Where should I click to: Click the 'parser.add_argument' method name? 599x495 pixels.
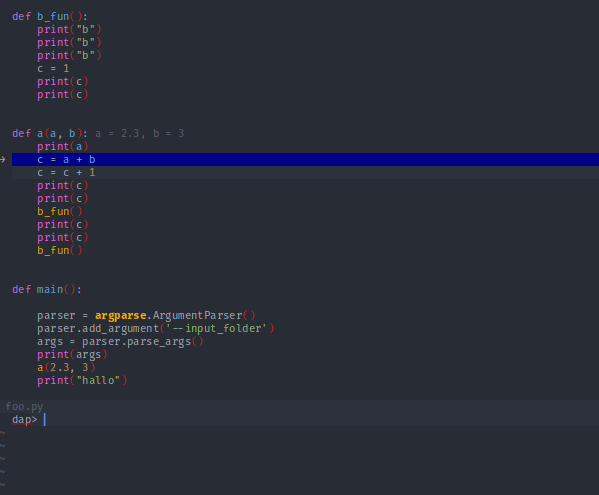[98, 328]
